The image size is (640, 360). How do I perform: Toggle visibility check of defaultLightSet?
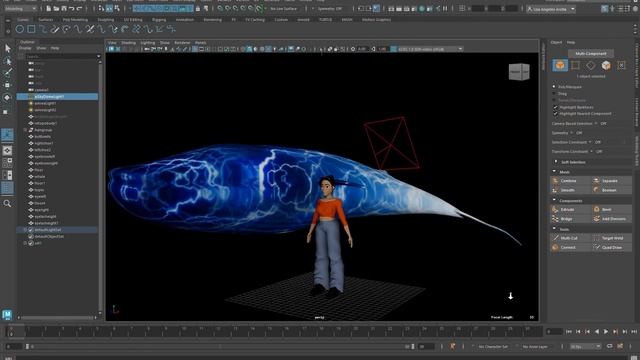coord(31,230)
